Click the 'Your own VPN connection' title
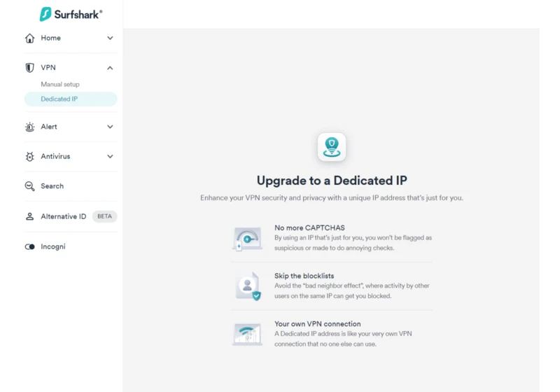Image resolution: width=560 pixels, height=392 pixels. pyautogui.click(x=318, y=324)
